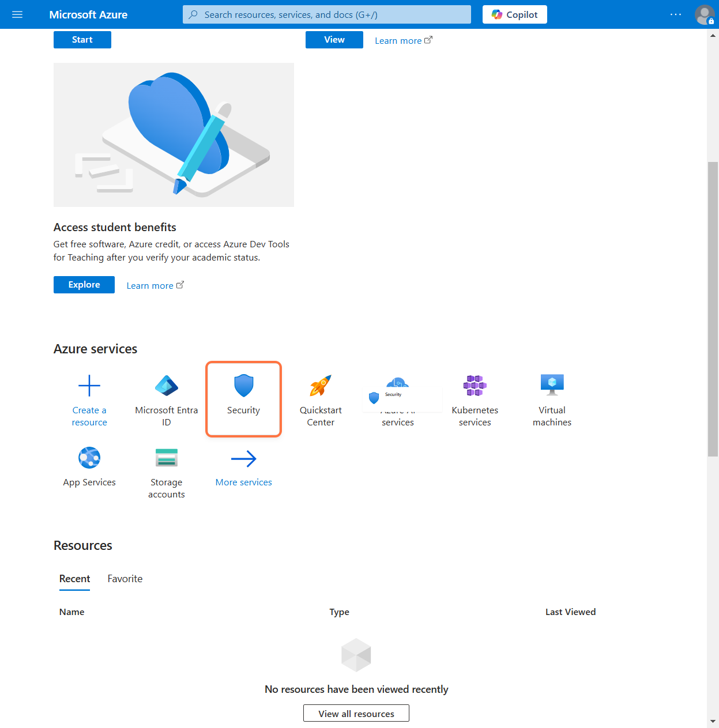Open the hamburger portal menu
Image resolution: width=719 pixels, height=728 pixels.
17,14
